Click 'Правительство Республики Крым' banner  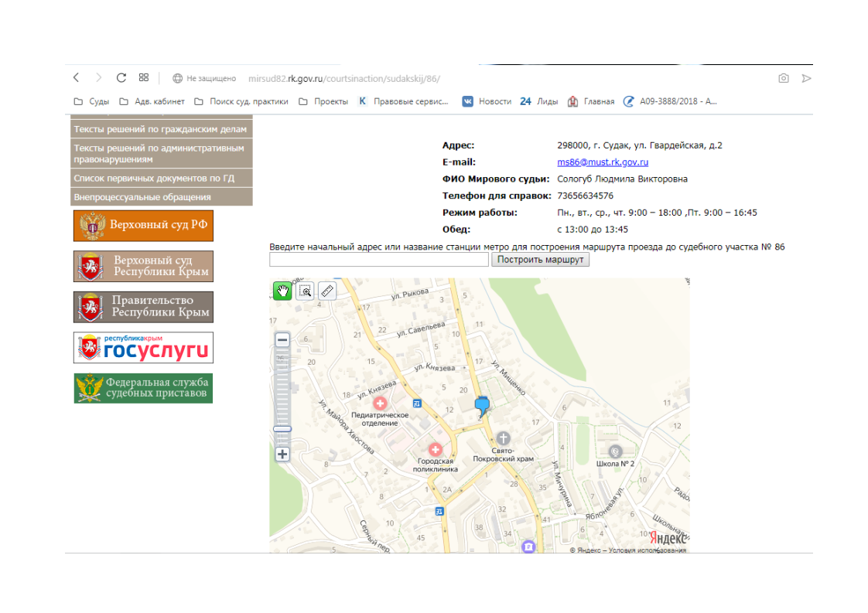[143, 307]
